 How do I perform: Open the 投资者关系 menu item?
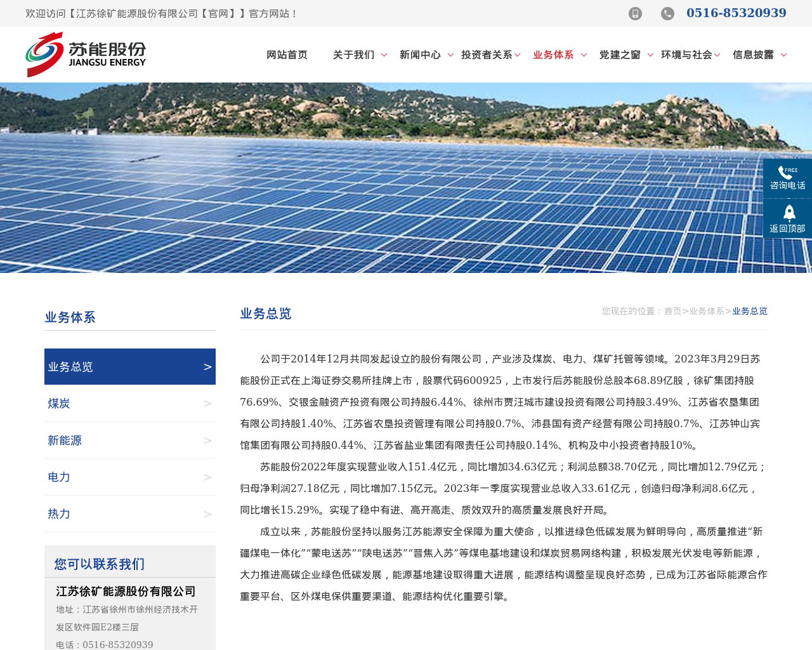coord(487,55)
